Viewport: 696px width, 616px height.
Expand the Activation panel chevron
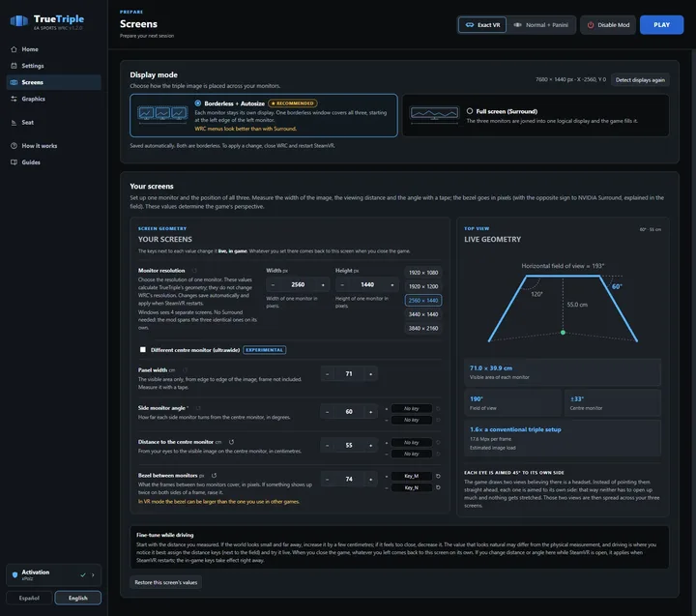93,574
